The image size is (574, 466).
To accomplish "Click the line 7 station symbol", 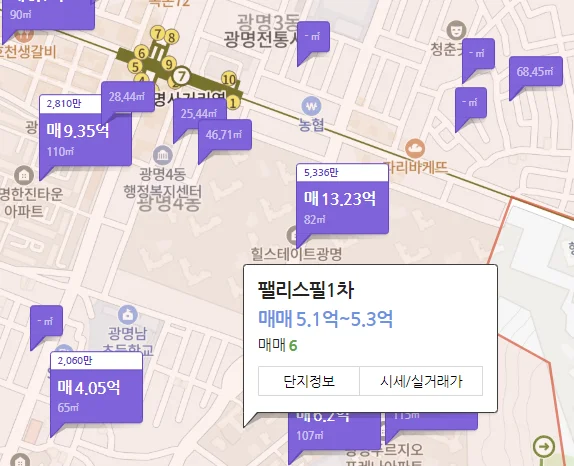I will pyautogui.click(x=181, y=76).
